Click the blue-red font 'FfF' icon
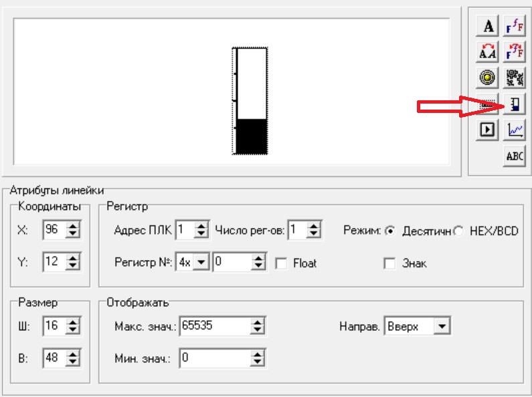Screen dimensions: 532x397 [515, 26]
